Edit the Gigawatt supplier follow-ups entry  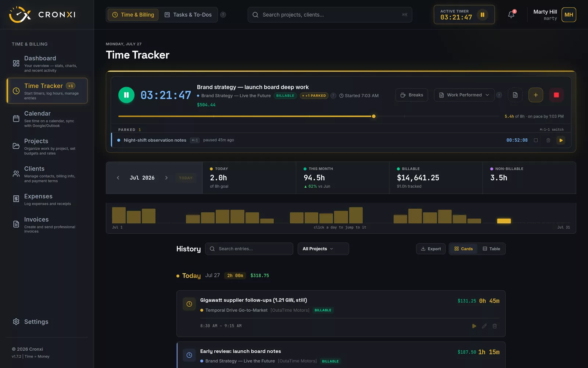(484, 326)
